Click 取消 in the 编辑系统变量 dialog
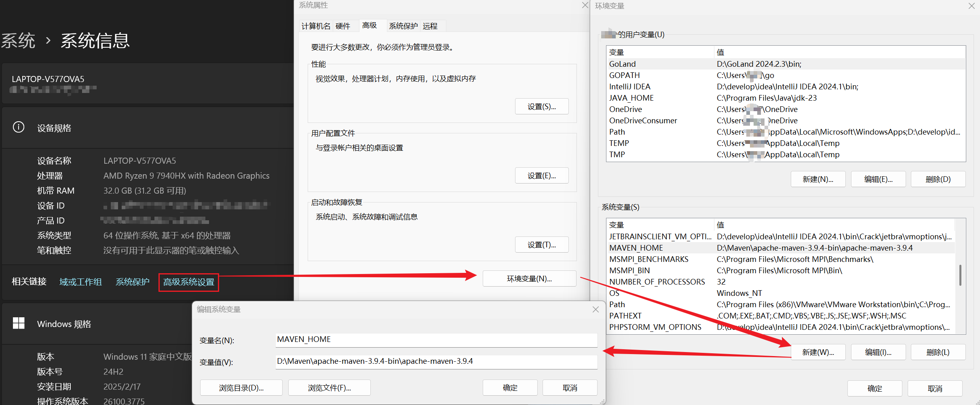The image size is (980, 405). pos(570,388)
